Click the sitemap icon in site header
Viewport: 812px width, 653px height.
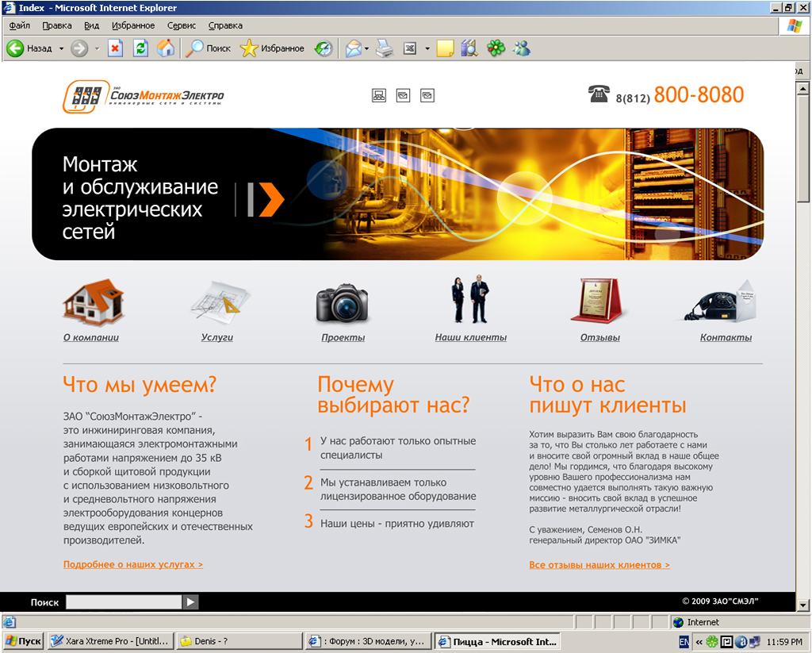click(x=379, y=95)
